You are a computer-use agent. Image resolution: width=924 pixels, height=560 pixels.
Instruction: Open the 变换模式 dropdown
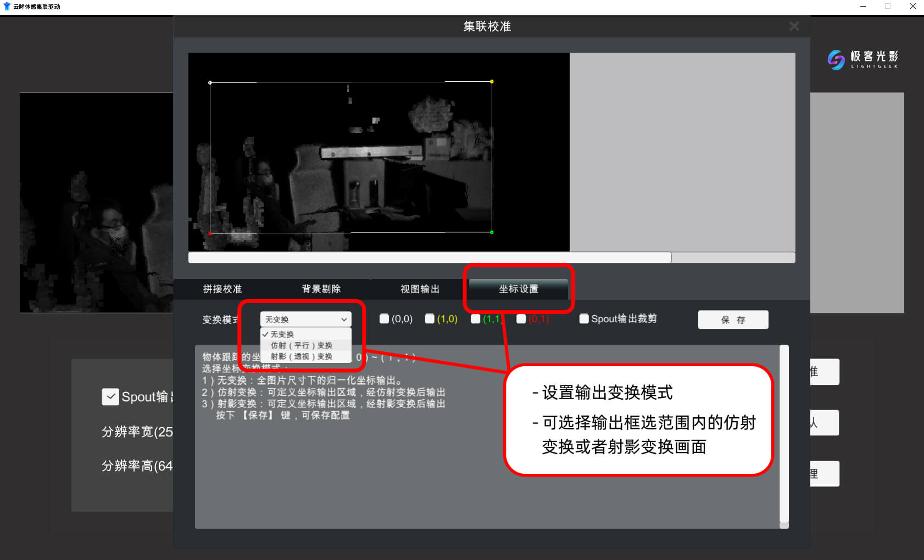coord(305,320)
